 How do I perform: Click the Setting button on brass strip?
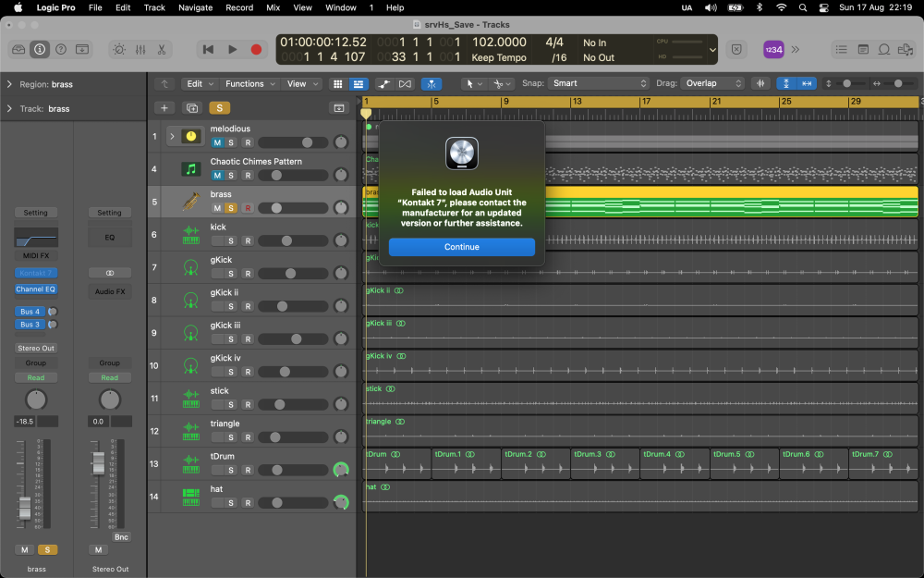(x=36, y=213)
